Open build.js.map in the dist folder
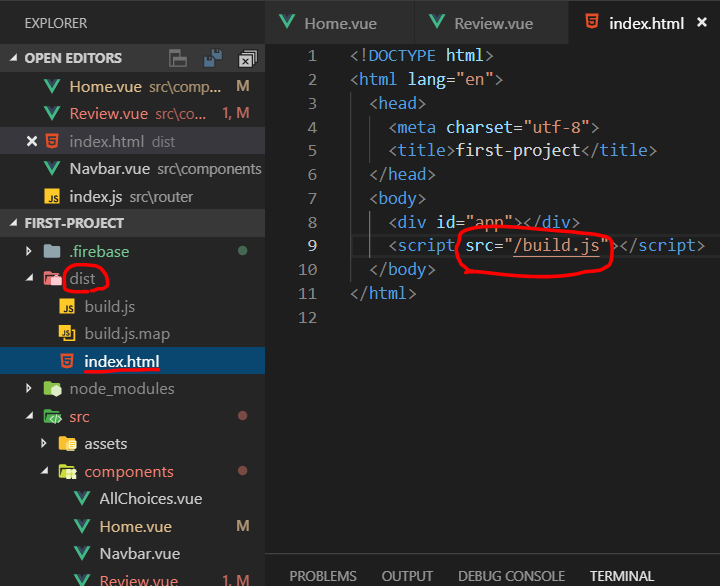 click(x=132, y=333)
